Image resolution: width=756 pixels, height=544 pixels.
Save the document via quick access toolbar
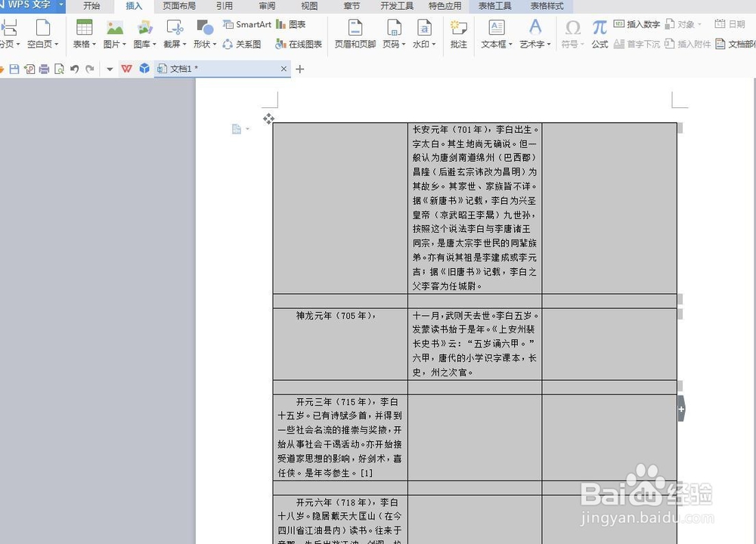[x=15, y=69]
